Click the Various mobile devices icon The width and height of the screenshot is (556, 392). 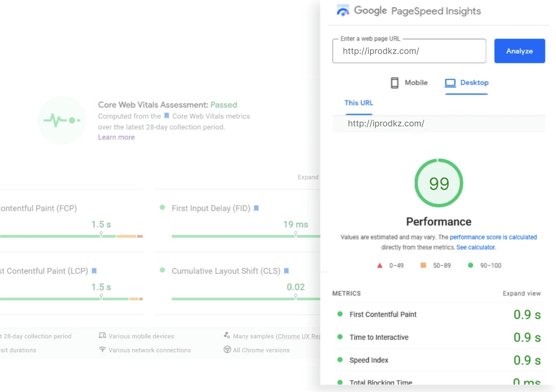(x=102, y=335)
